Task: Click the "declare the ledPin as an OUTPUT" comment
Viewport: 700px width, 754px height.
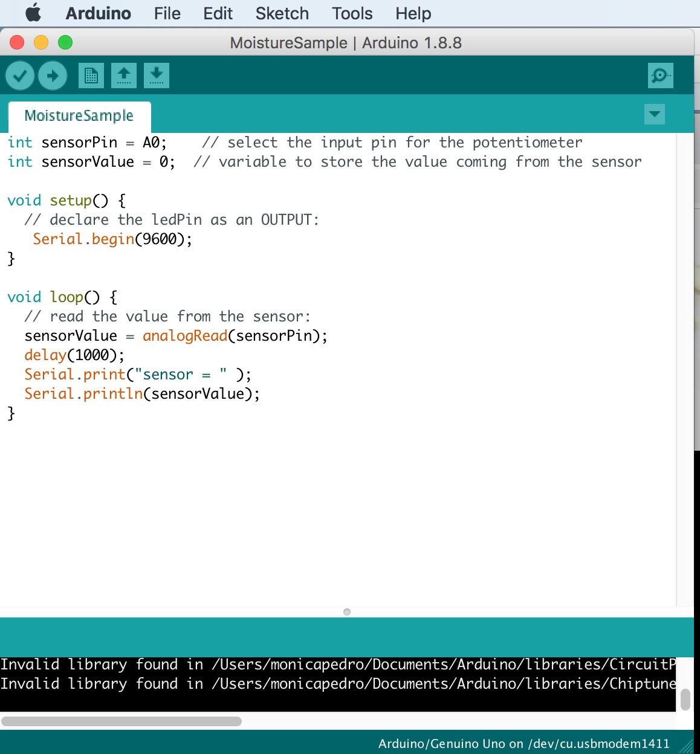Action: click(172, 220)
